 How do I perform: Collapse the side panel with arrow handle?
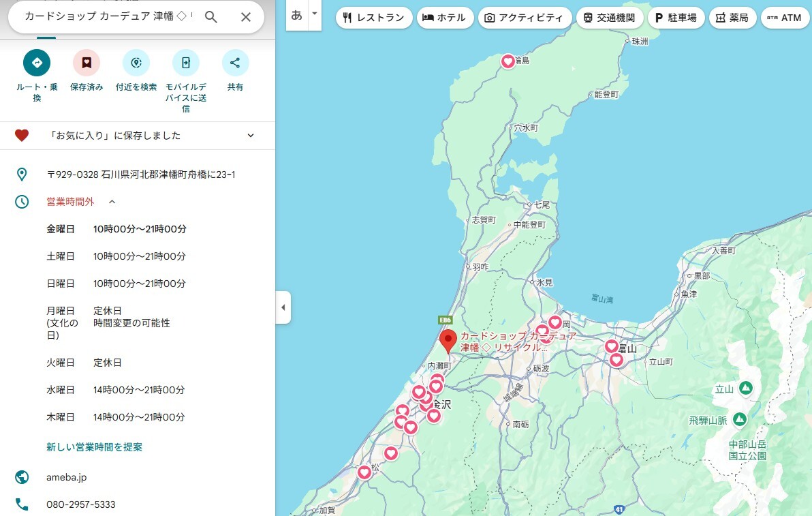coord(283,307)
